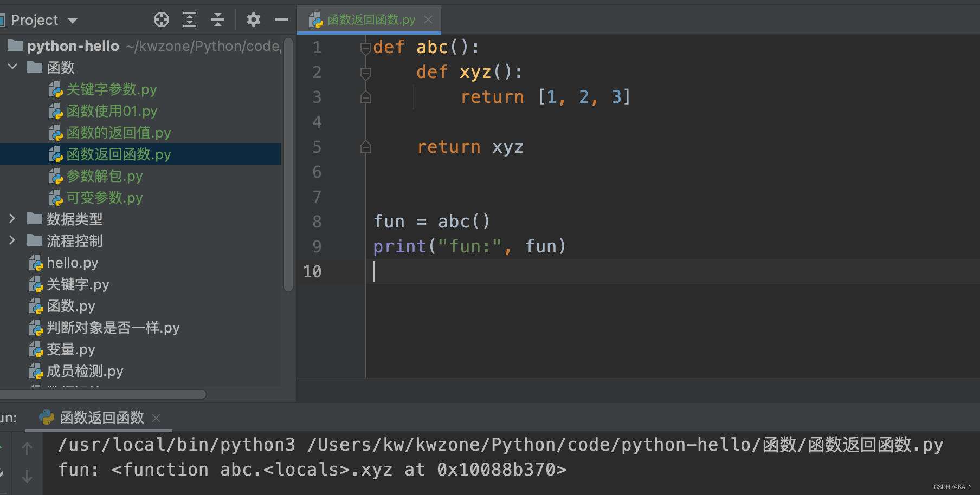Open 判断对象是否一样.py file
Viewport: 980px width, 495px height.
point(113,328)
